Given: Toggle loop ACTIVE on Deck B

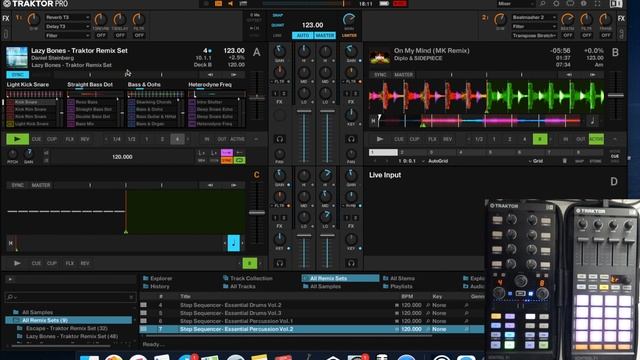Looking at the screenshot, I should pos(596,139).
